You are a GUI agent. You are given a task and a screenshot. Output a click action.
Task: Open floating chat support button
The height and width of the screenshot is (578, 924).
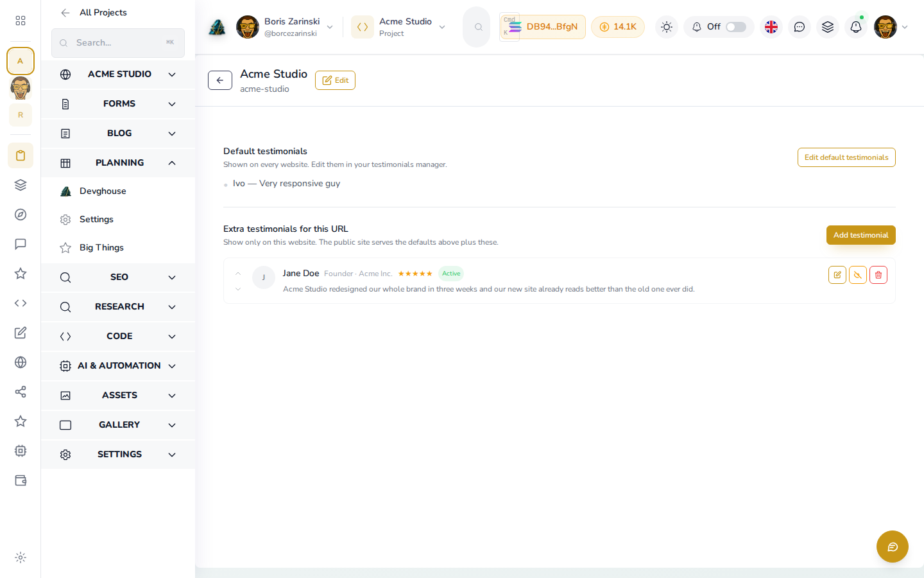click(893, 547)
